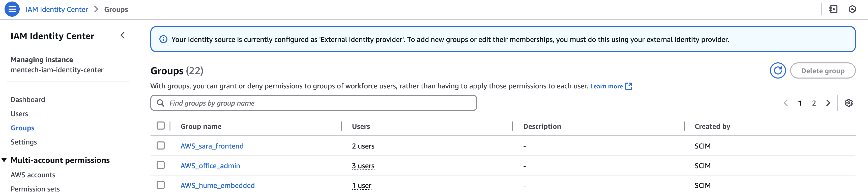Select Groups in the sidebar
The height and width of the screenshot is (196, 868).
click(22, 128)
